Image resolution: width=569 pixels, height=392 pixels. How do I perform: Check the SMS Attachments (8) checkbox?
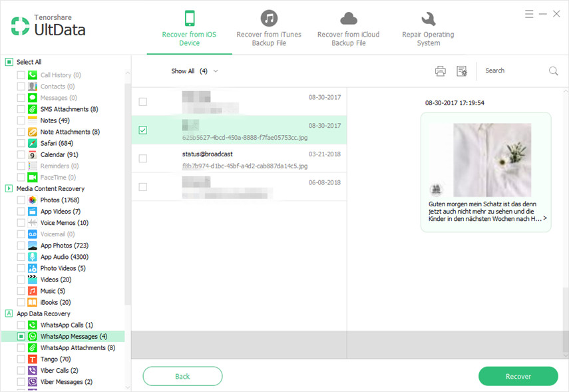(x=21, y=109)
